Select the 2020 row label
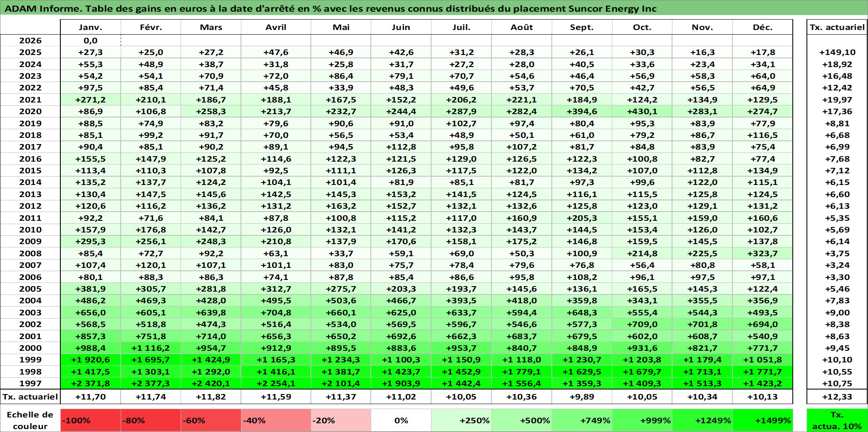The image size is (868, 432). (x=30, y=111)
